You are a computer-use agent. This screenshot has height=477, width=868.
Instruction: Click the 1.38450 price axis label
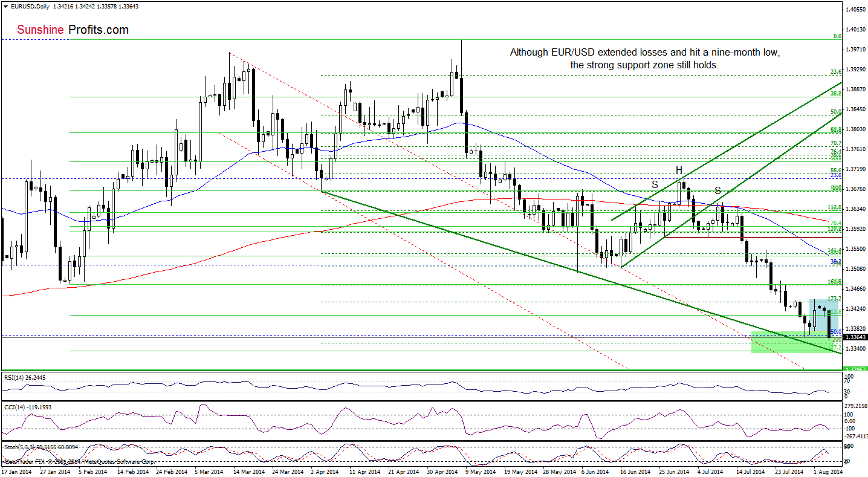tap(857, 109)
